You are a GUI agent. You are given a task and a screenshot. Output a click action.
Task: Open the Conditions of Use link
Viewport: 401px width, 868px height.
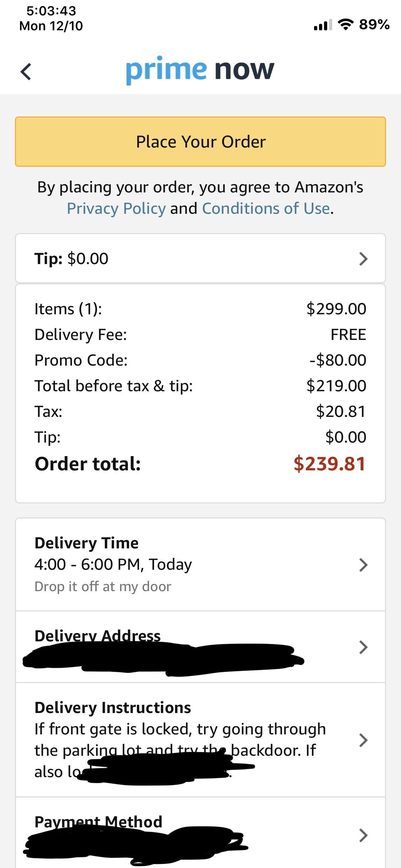click(266, 208)
